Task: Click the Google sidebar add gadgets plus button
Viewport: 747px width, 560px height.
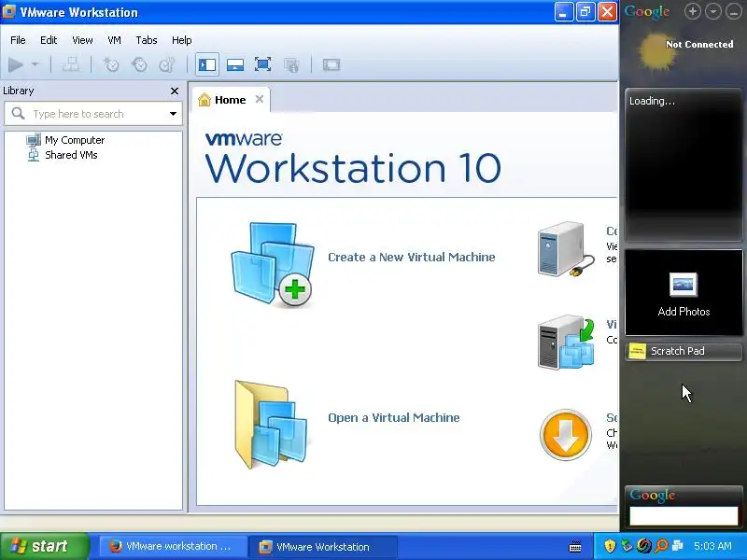Action: tap(692, 11)
